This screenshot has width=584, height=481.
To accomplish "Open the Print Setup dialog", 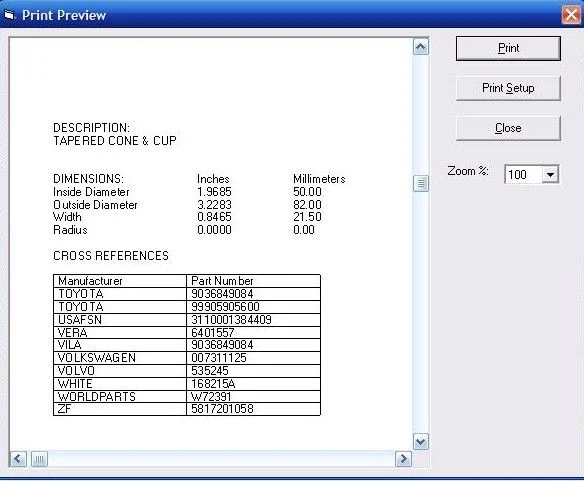I will [x=508, y=88].
